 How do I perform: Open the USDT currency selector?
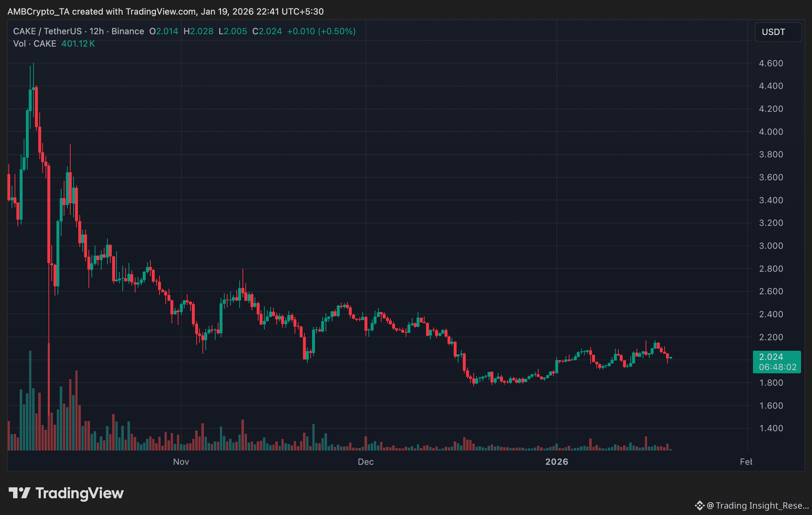[x=778, y=32]
